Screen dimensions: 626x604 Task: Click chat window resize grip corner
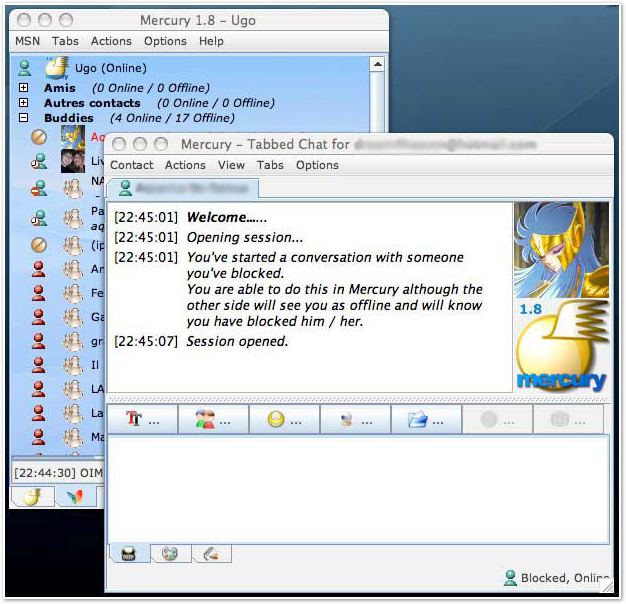[x=607, y=586]
